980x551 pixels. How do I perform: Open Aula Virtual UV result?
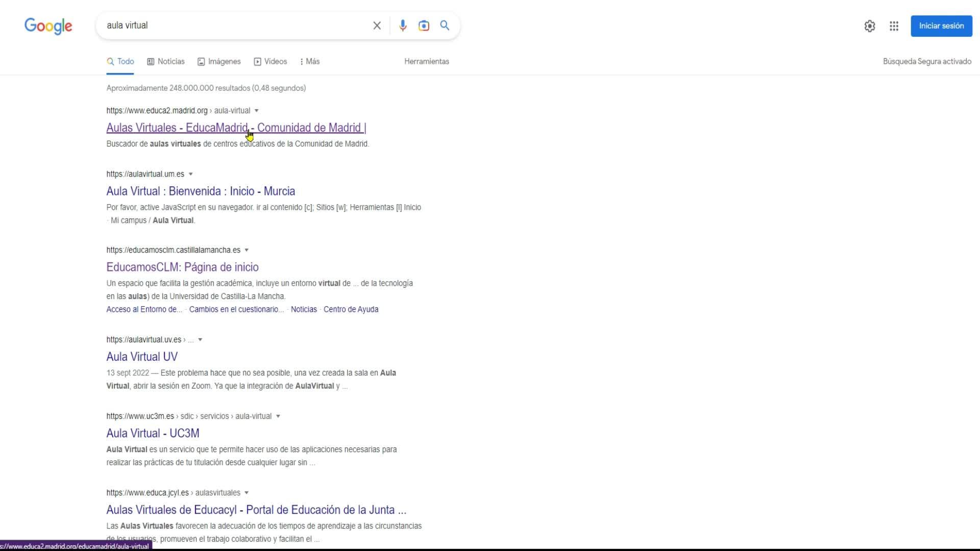[x=142, y=357]
